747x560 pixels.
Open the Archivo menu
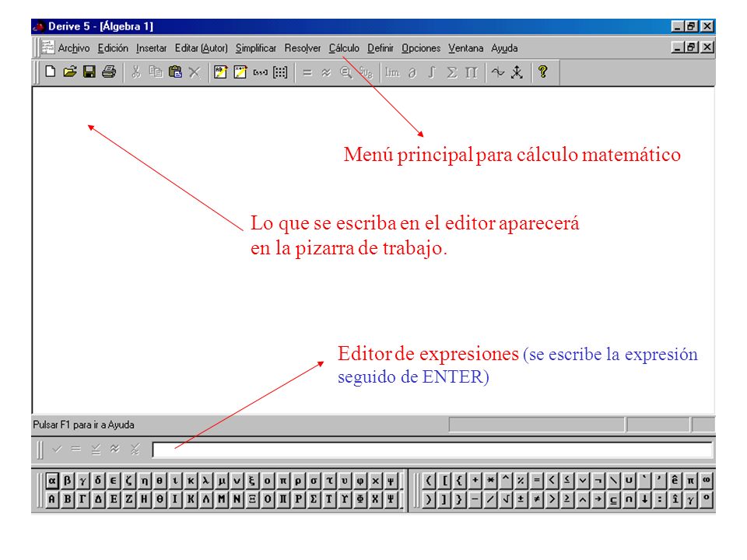click(74, 48)
